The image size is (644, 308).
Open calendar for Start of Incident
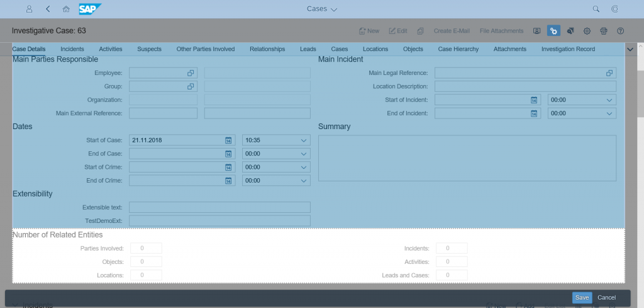pos(533,100)
